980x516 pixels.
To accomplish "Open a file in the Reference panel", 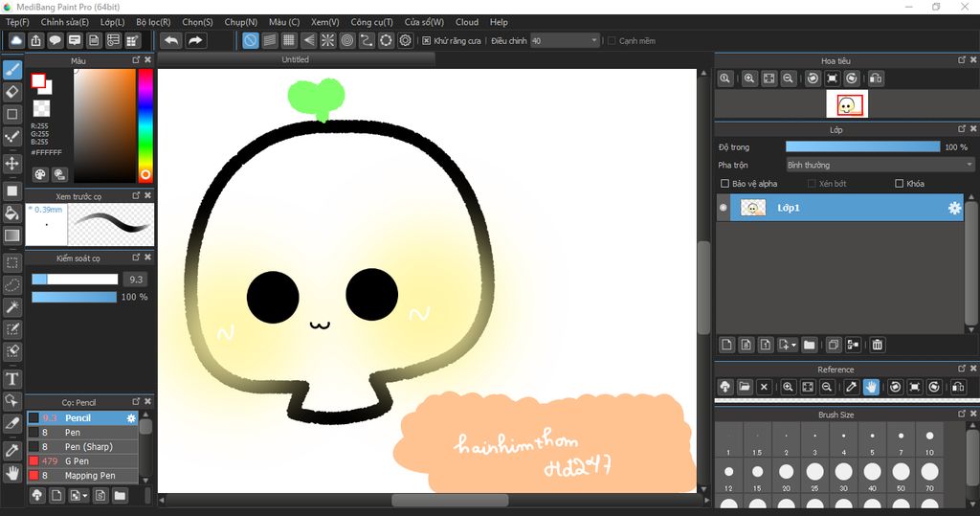I will pyautogui.click(x=745, y=387).
